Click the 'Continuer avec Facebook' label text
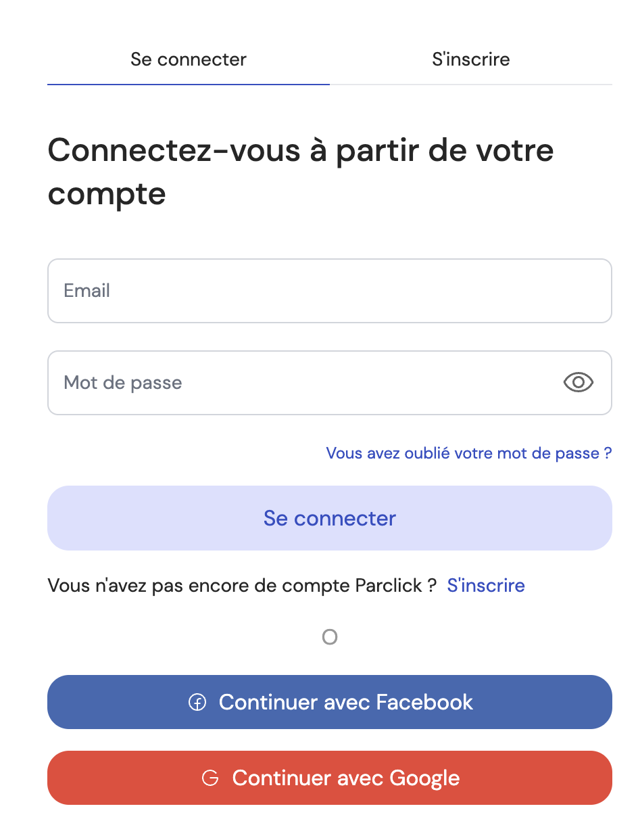This screenshot has width=638, height=840. point(345,702)
